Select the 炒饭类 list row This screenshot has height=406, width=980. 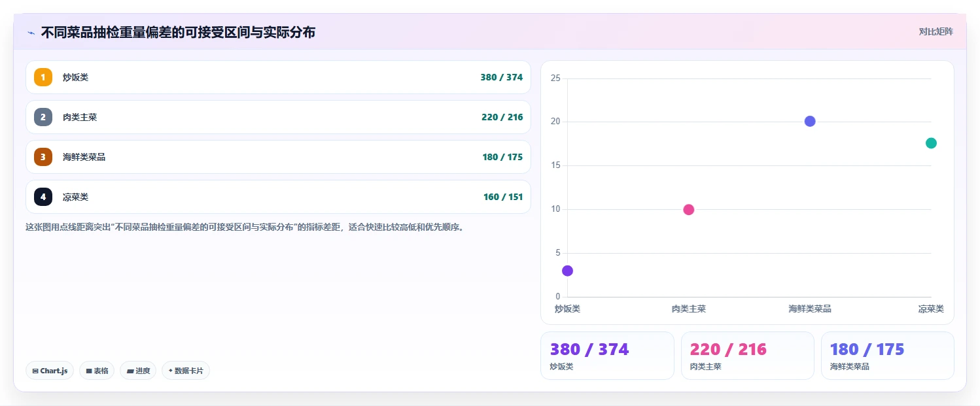point(278,77)
